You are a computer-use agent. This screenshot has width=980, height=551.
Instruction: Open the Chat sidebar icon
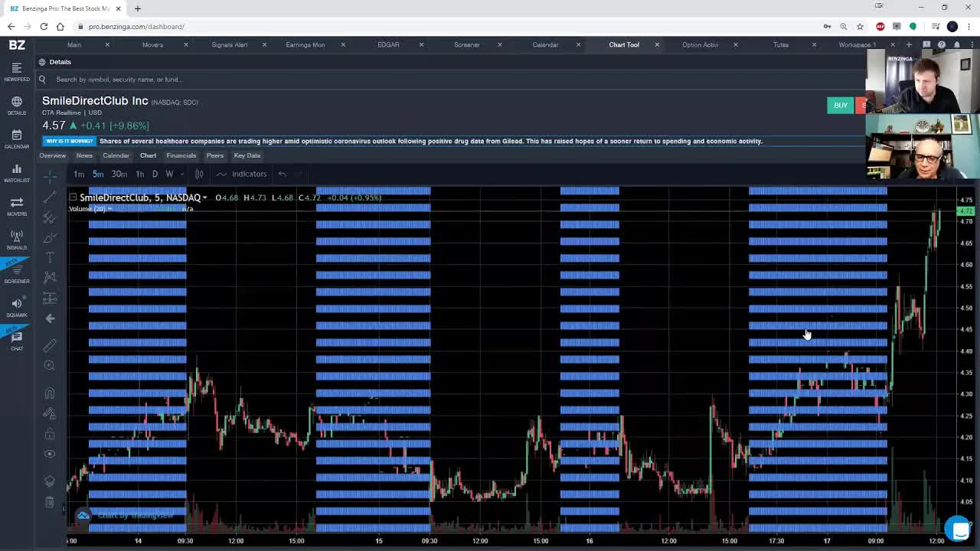17,341
